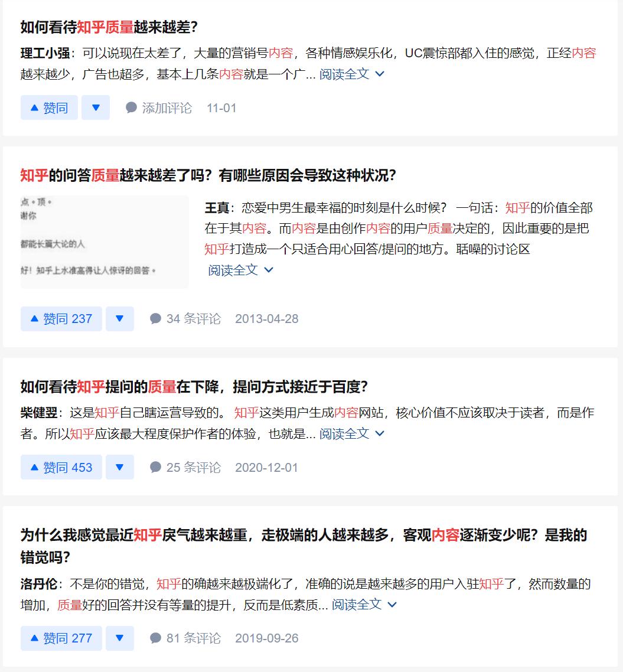Click author name 柴健翌
This screenshot has width=623, height=672.
39,413
